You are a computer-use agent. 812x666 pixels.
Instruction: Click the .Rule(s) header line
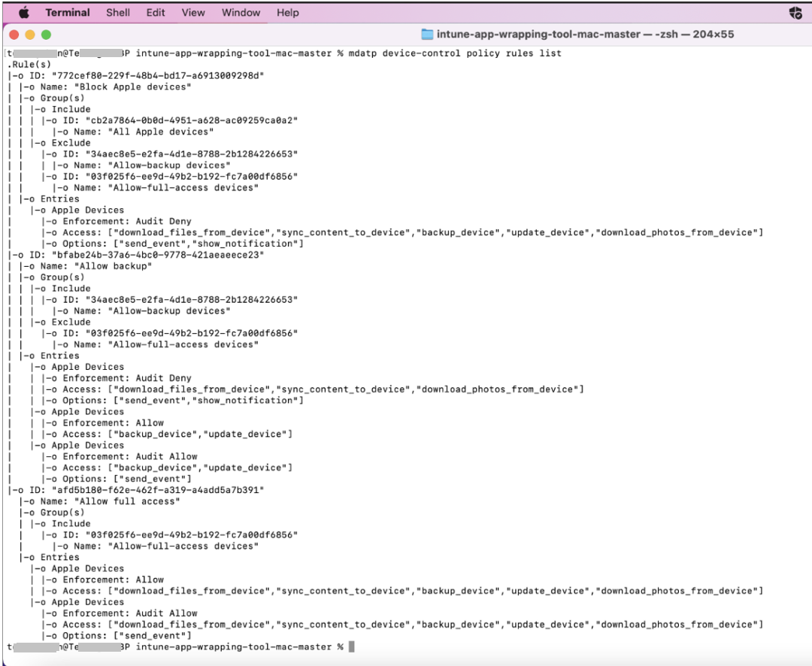click(x=29, y=64)
